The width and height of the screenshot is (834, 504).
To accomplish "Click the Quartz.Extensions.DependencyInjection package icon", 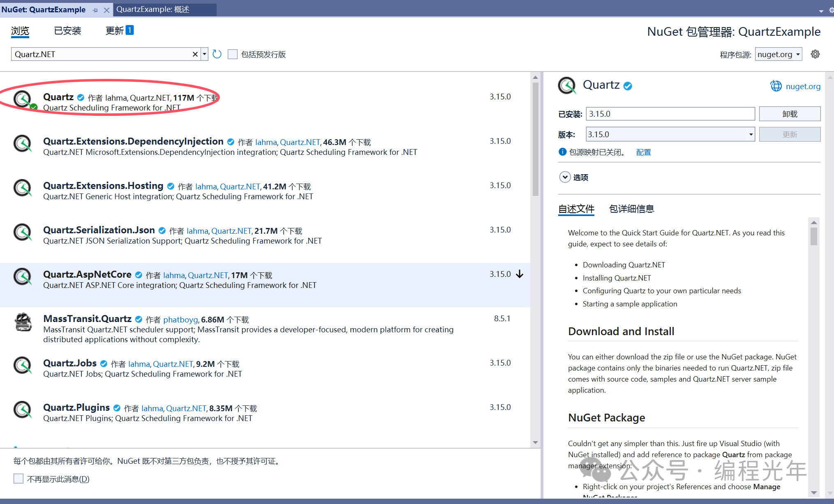I will click(x=22, y=144).
